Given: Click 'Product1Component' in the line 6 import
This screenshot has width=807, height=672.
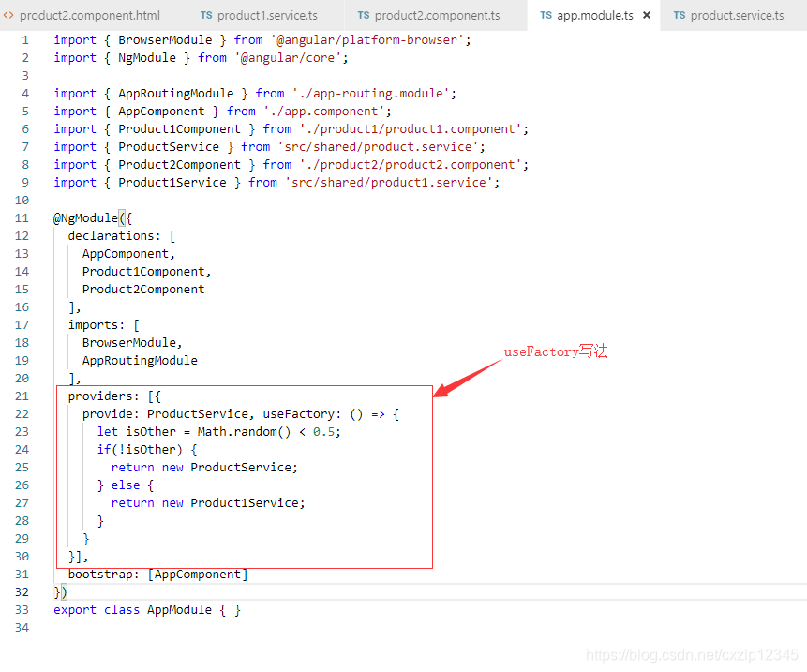Looking at the screenshot, I should 180,129.
